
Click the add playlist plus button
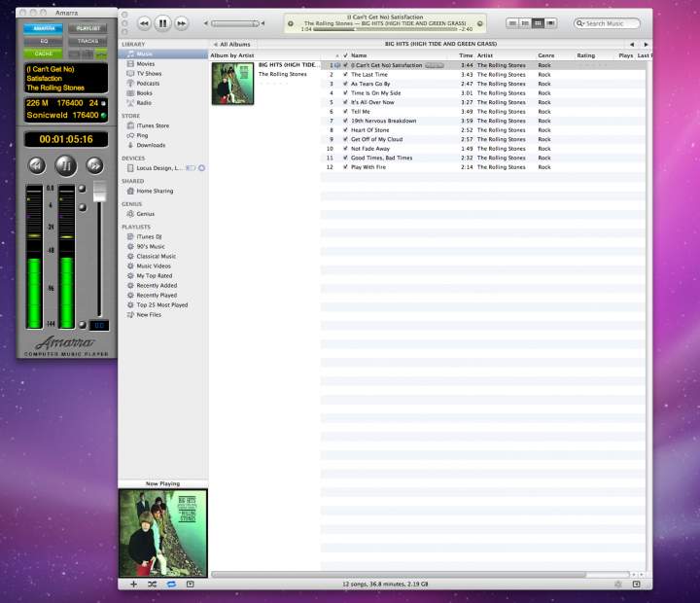(133, 585)
